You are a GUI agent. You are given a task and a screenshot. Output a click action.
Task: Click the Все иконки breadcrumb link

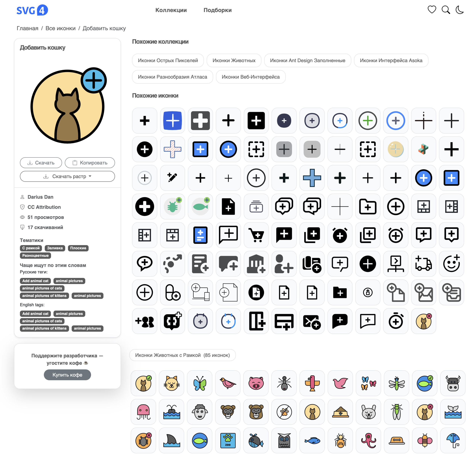click(61, 28)
